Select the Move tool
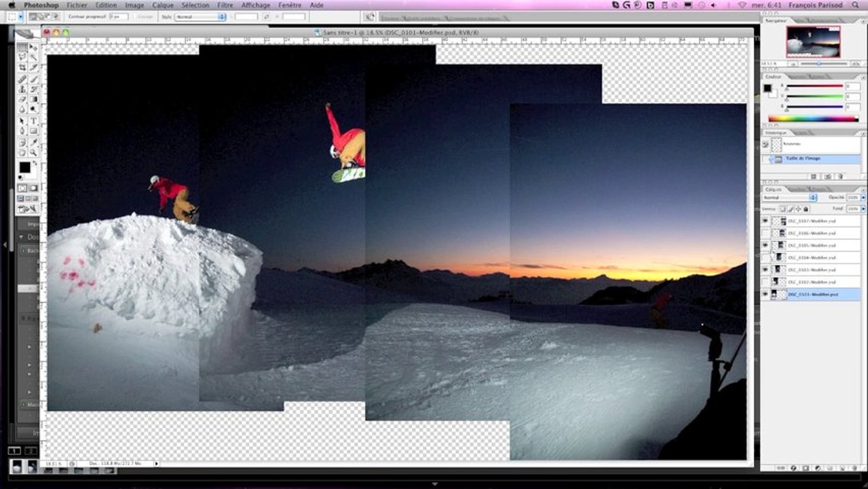This screenshot has width=868, height=489. coord(34,47)
